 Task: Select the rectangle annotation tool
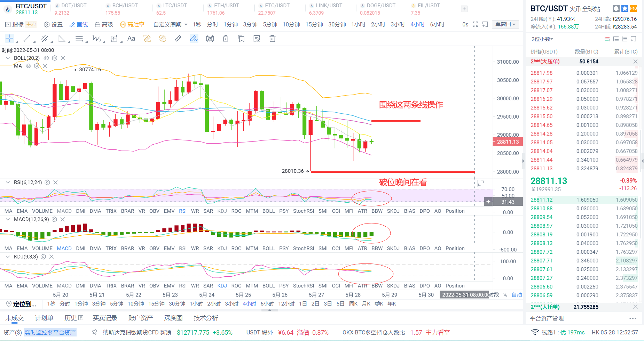114,39
